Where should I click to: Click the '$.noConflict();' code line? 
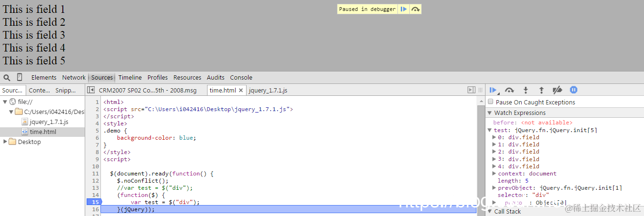click(x=143, y=181)
